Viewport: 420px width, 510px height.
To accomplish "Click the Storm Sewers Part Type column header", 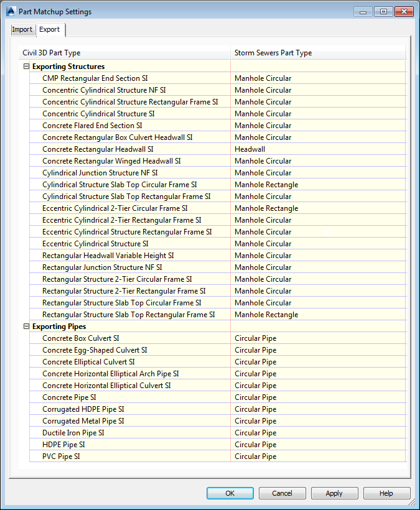I will point(318,53).
